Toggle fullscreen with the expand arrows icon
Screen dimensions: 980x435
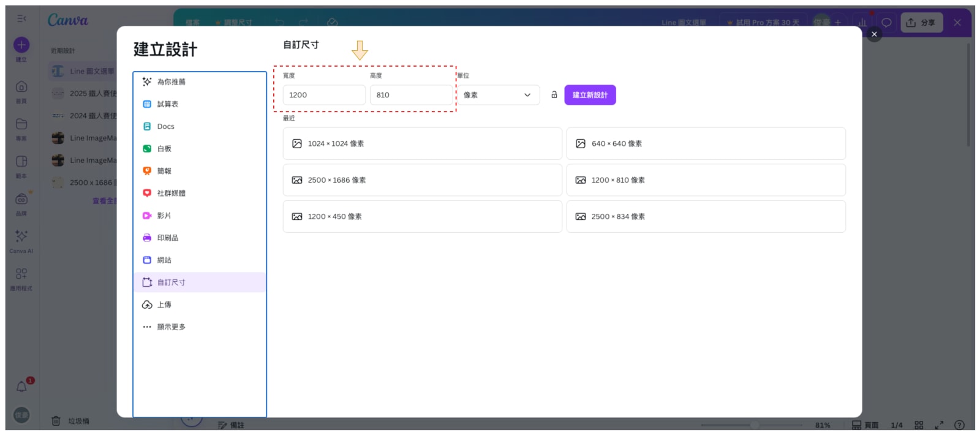coord(939,425)
